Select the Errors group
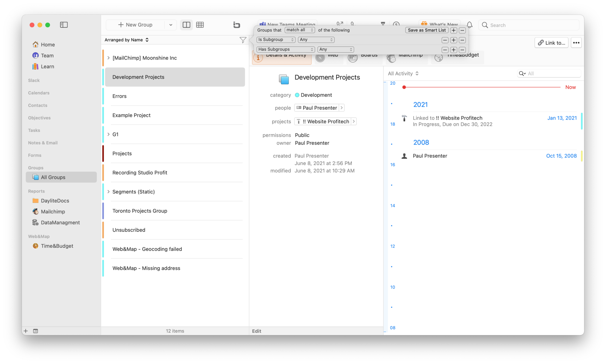606x364 pixels. click(x=175, y=96)
